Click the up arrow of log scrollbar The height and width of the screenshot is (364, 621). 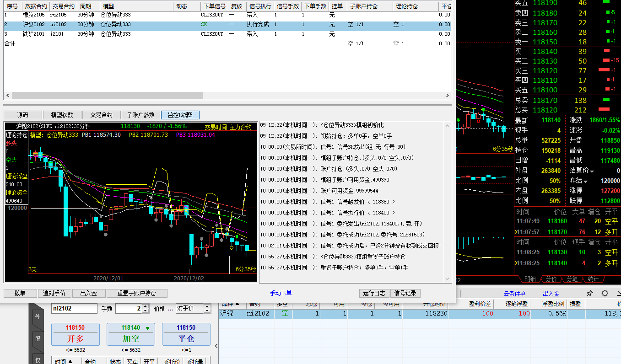pyautogui.click(x=448, y=125)
